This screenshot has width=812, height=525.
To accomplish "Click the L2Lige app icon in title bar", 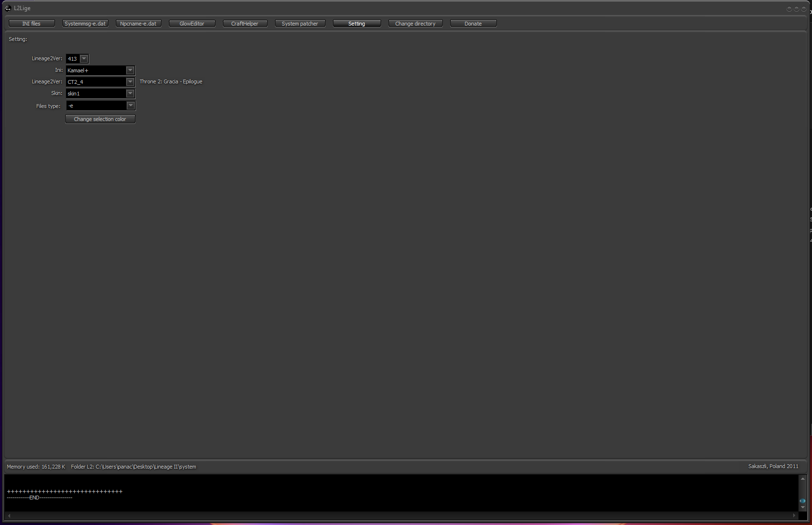I will 8,8.
